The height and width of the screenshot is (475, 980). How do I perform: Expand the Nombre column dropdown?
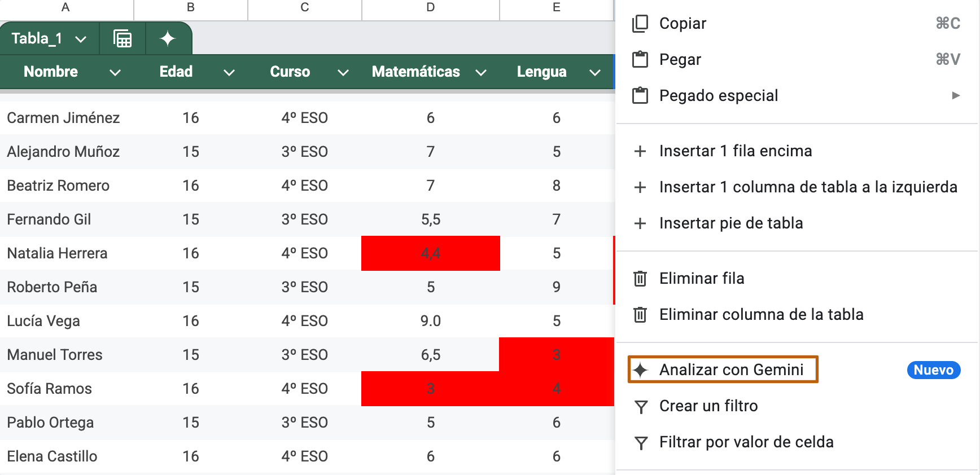point(115,72)
